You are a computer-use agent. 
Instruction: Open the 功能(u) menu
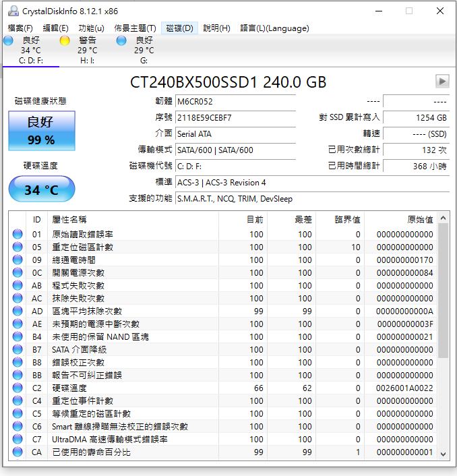92,28
